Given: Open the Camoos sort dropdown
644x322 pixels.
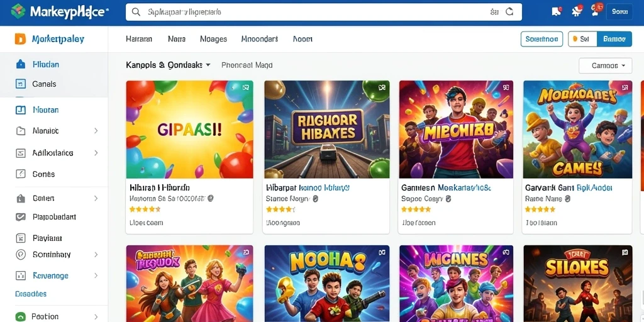Looking at the screenshot, I should pyautogui.click(x=605, y=65).
